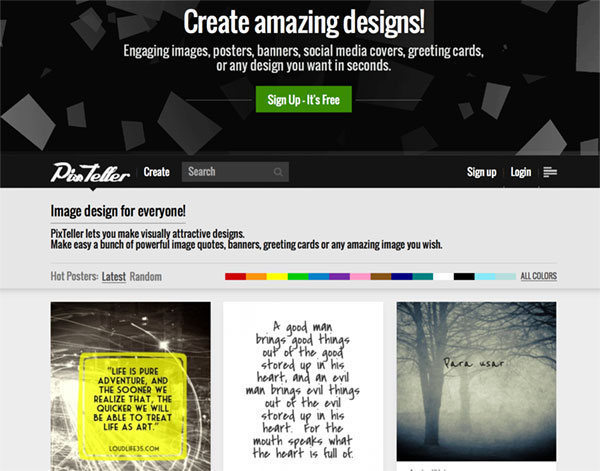Screen dimensions: 600x471
Task: Filter posters by orange color
Action: 256,276
